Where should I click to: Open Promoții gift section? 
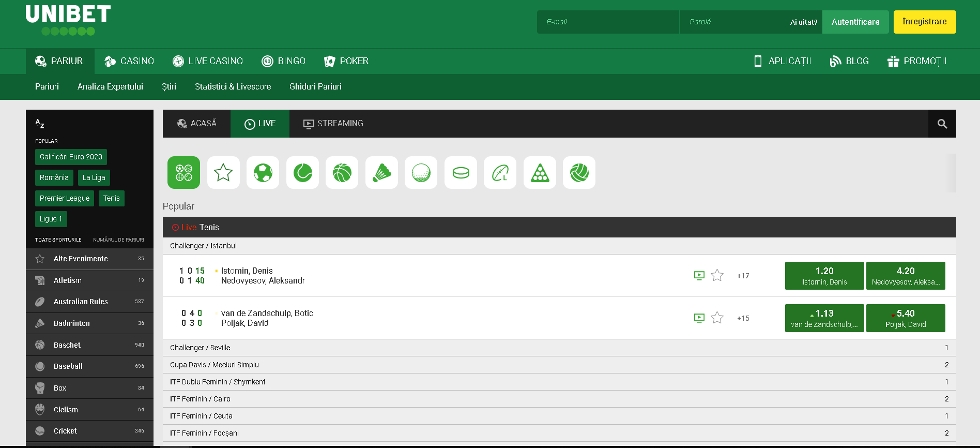(917, 61)
